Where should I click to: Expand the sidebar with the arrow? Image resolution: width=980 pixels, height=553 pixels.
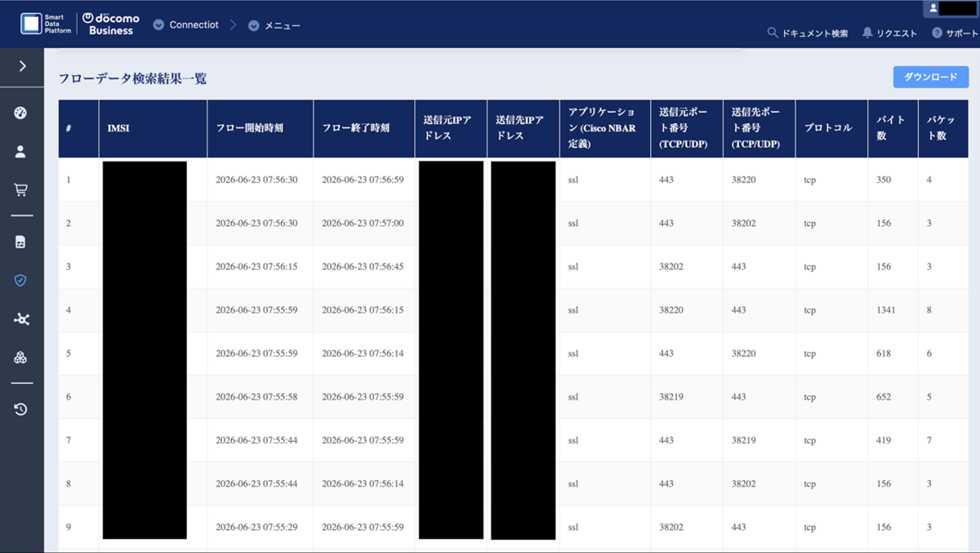[22, 66]
